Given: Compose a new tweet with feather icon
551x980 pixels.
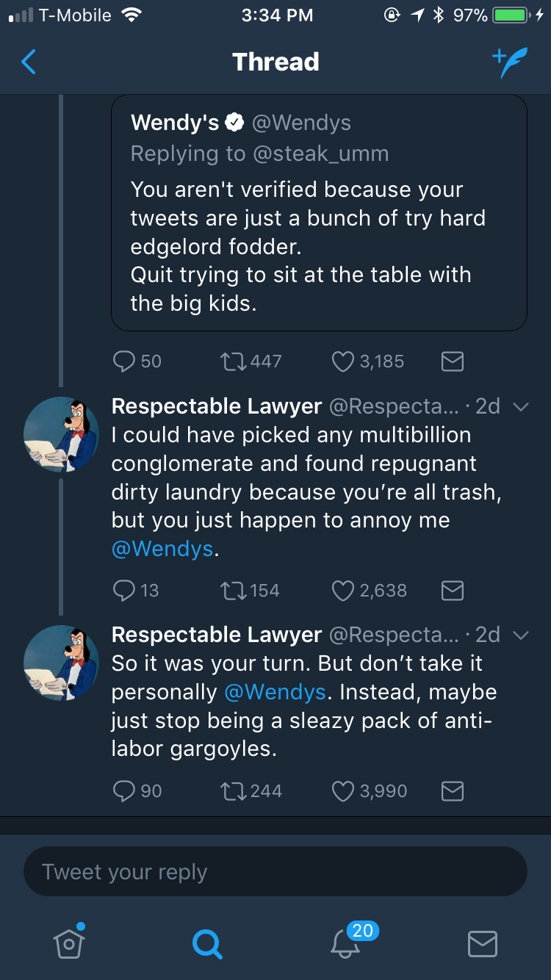Looking at the screenshot, I should (509, 63).
